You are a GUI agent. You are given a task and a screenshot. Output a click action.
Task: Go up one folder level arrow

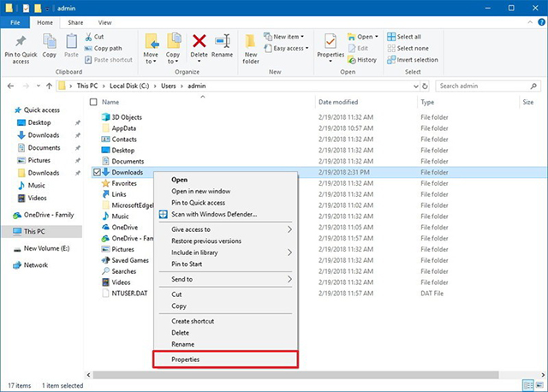point(49,86)
